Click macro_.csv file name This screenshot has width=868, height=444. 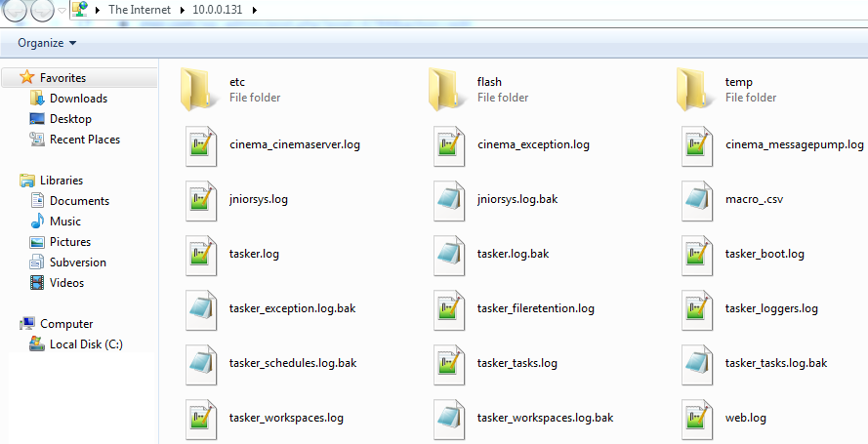point(754,200)
